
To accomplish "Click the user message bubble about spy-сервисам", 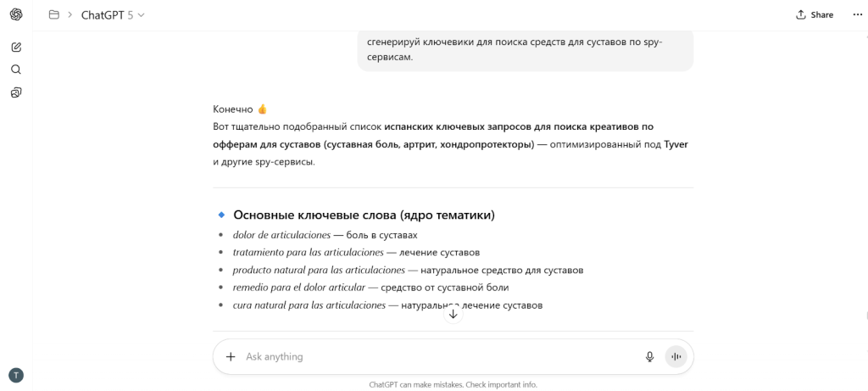I will [525, 49].
